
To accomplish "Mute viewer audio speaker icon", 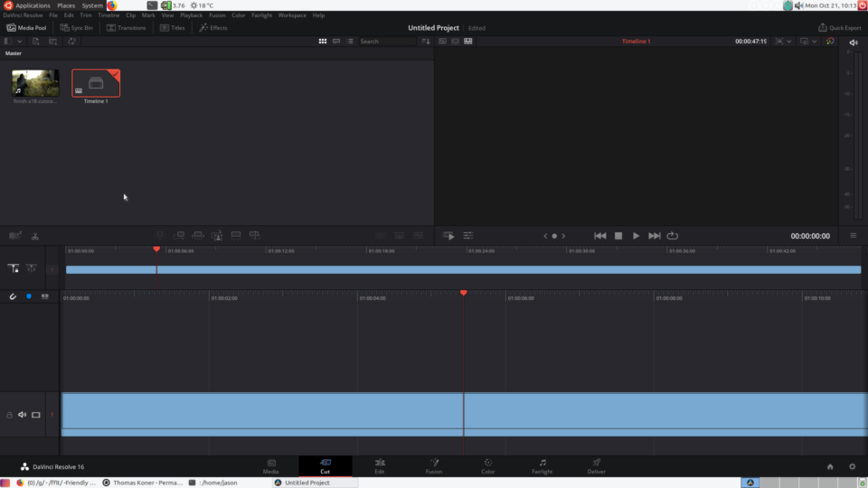I will click(x=853, y=42).
